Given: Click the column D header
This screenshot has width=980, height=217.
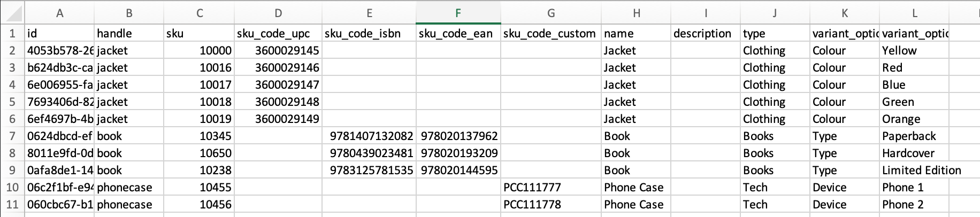Looking at the screenshot, I should [x=278, y=13].
